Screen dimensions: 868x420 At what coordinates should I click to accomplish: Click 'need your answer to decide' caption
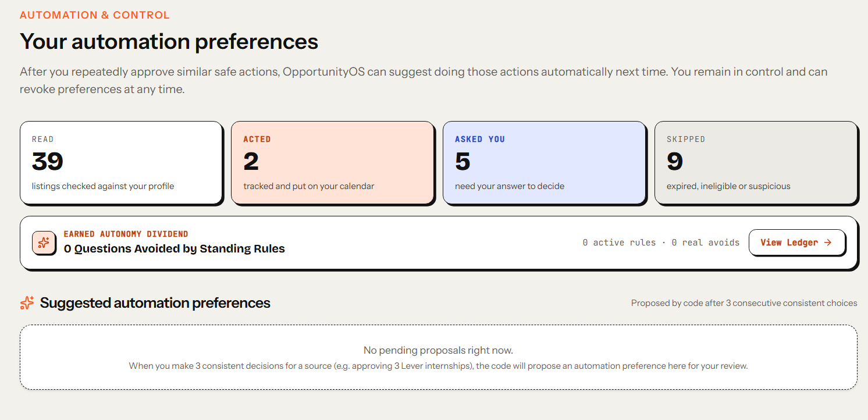pyautogui.click(x=510, y=186)
